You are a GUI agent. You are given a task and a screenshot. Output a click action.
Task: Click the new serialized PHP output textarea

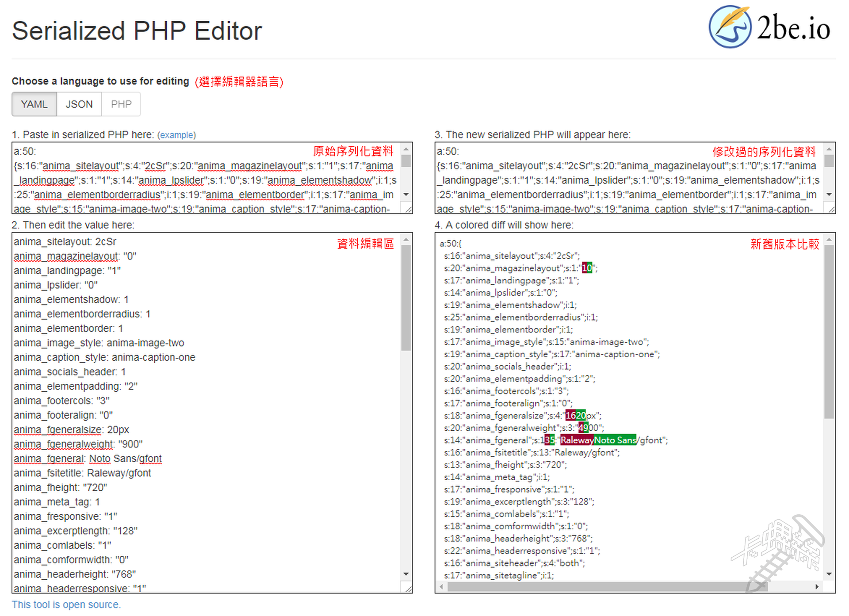628,179
